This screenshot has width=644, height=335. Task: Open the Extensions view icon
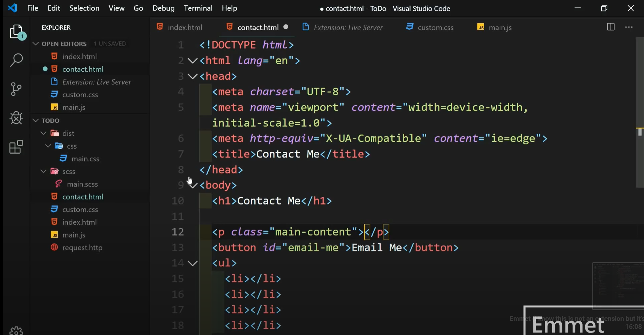(x=16, y=147)
